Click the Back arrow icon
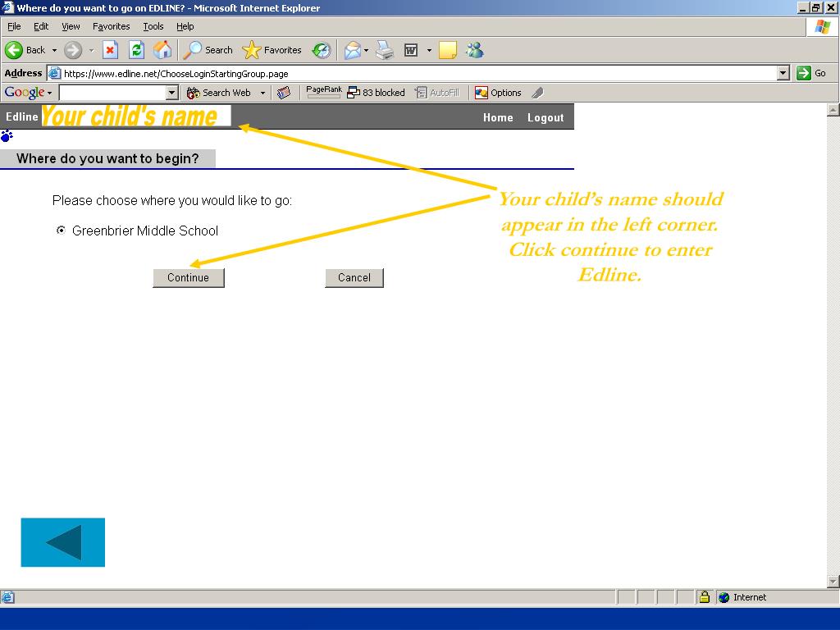This screenshot has width=840, height=630. (x=14, y=50)
